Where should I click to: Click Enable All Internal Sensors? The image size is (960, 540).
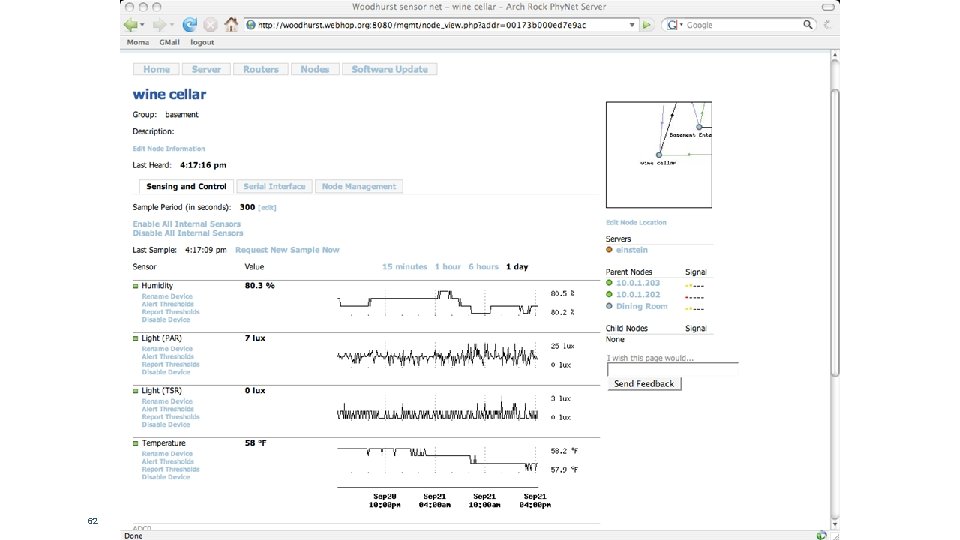click(x=187, y=224)
